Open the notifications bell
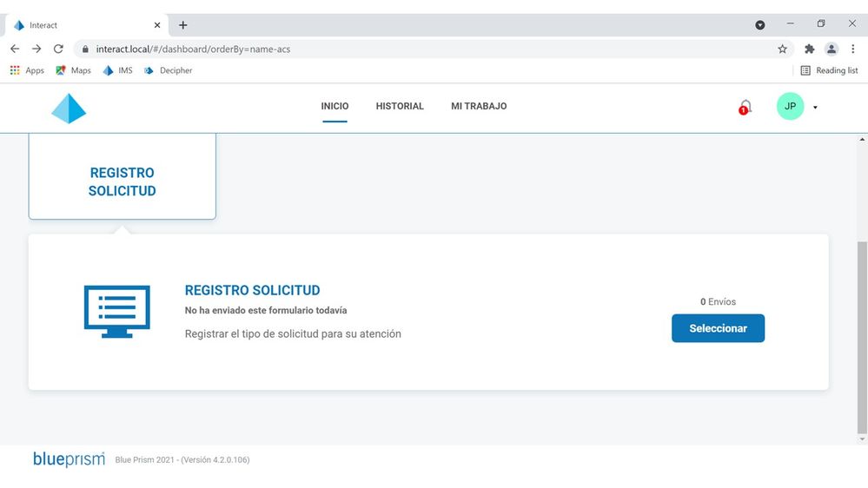The width and height of the screenshot is (868, 488). (x=745, y=107)
